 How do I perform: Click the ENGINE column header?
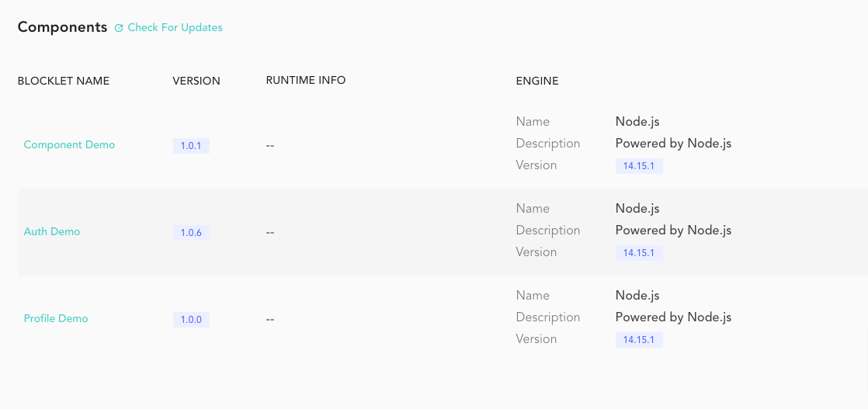point(537,81)
